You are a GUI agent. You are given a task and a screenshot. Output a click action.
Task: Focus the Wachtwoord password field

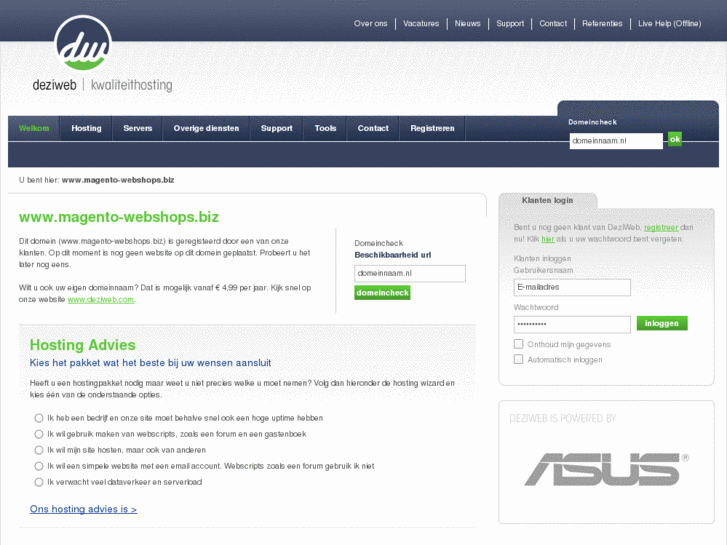click(x=572, y=324)
